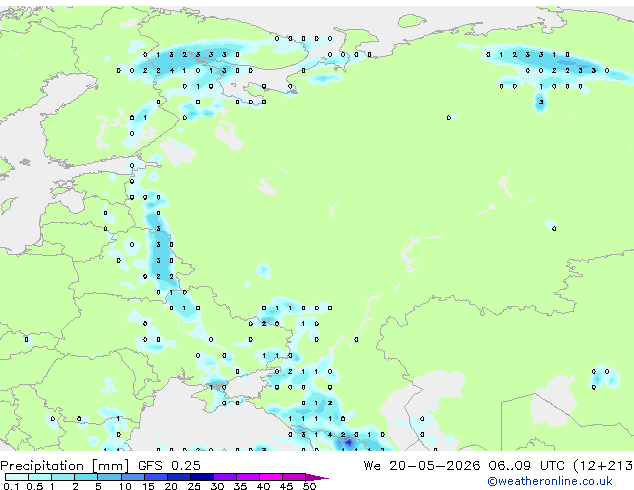The image size is (634, 490).
Task: Pick the legend swatch between 30 and 35
Action: click(224, 477)
